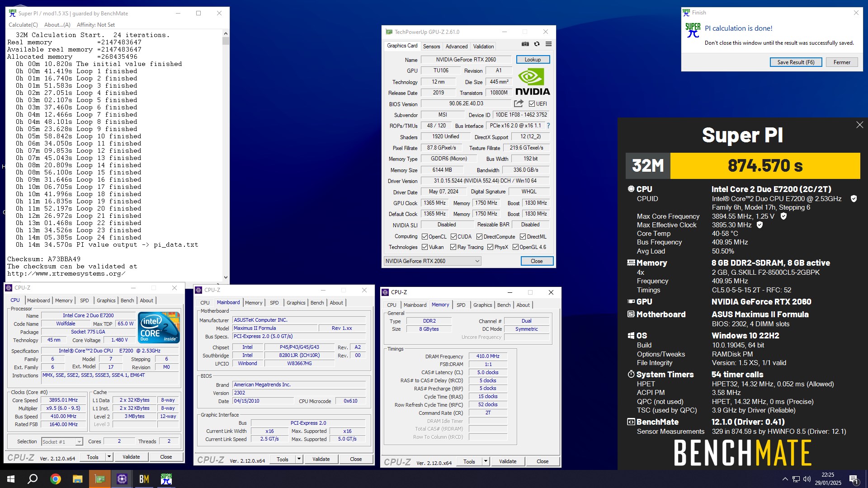Screen dimensions: 868x488
Task: Open the GPU selection dropdown in GPU-Z
Action: pyautogui.click(x=432, y=261)
